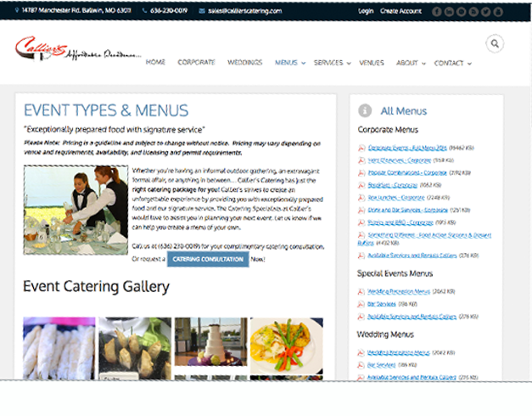Image resolution: width=532 pixels, height=416 pixels.
Task: Click the Twitter bird icon
Action: [x=486, y=12]
